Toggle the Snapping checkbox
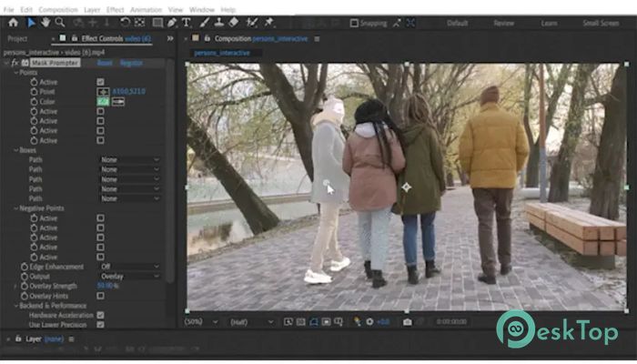 pyautogui.click(x=354, y=23)
